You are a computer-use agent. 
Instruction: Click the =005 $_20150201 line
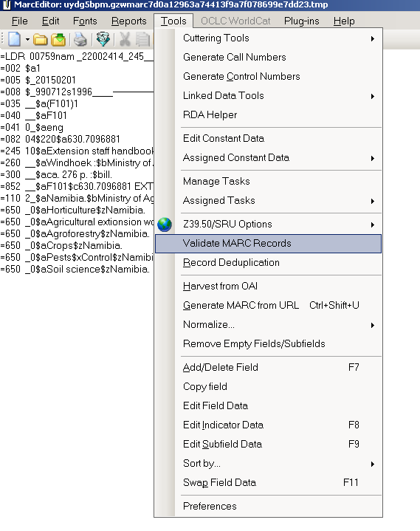tap(38, 80)
